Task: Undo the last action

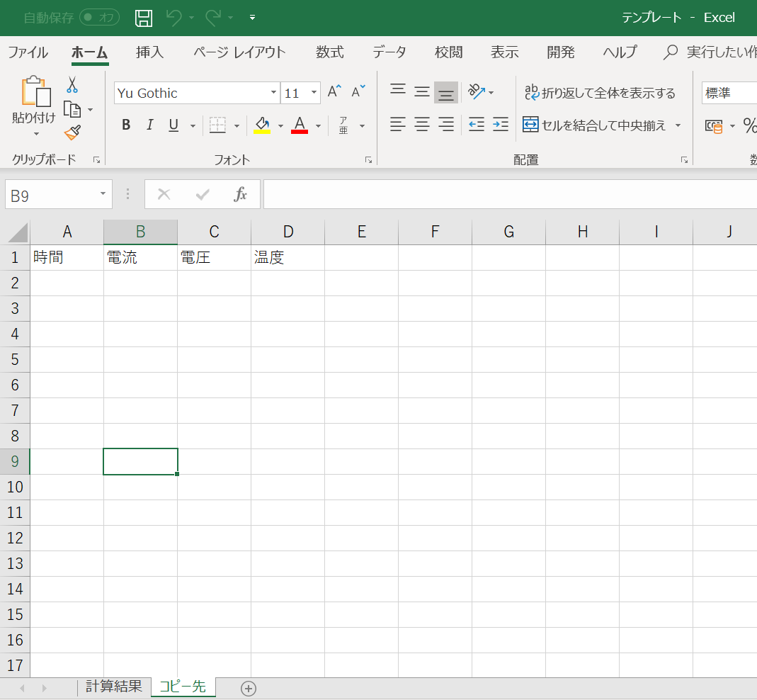Action: (173, 18)
